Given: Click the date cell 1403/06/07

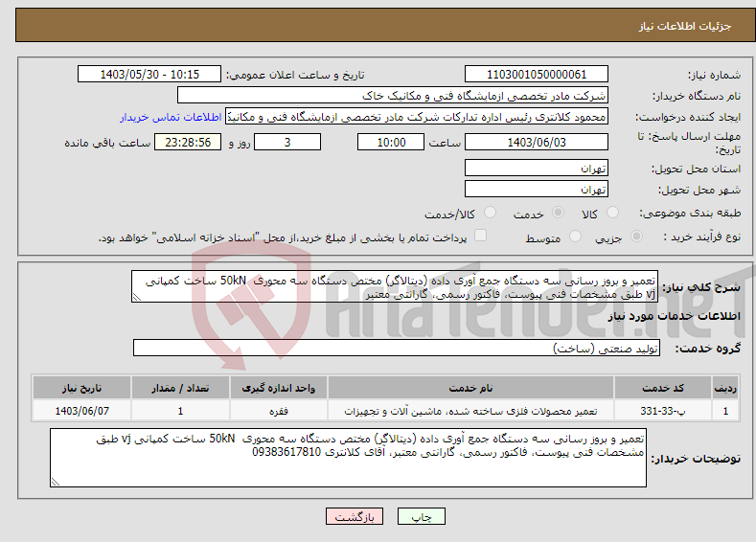Looking at the screenshot, I should (x=82, y=411).
